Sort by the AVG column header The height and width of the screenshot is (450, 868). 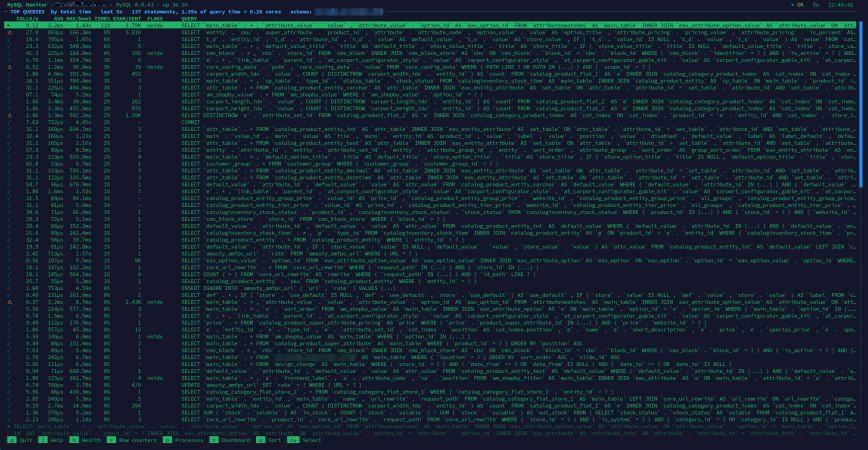(58, 19)
